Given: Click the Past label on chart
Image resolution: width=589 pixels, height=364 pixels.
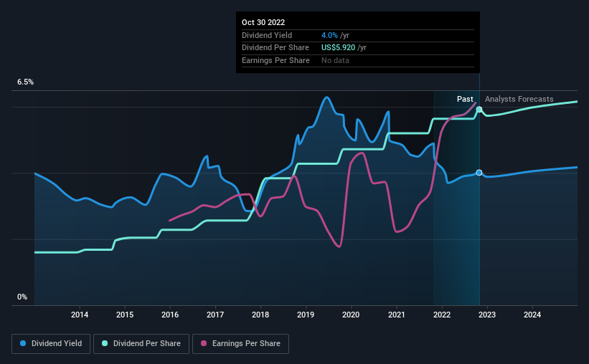Looking at the screenshot, I should pyautogui.click(x=465, y=99).
